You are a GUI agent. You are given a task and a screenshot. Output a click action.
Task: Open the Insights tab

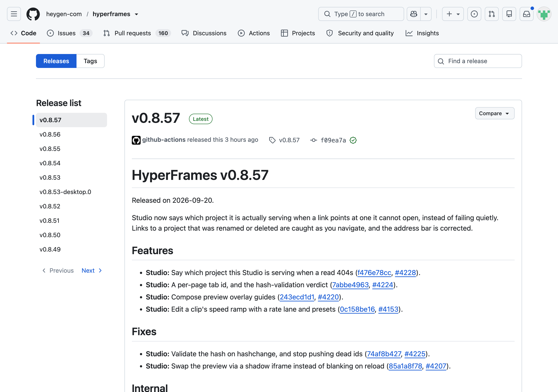click(422, 33)
